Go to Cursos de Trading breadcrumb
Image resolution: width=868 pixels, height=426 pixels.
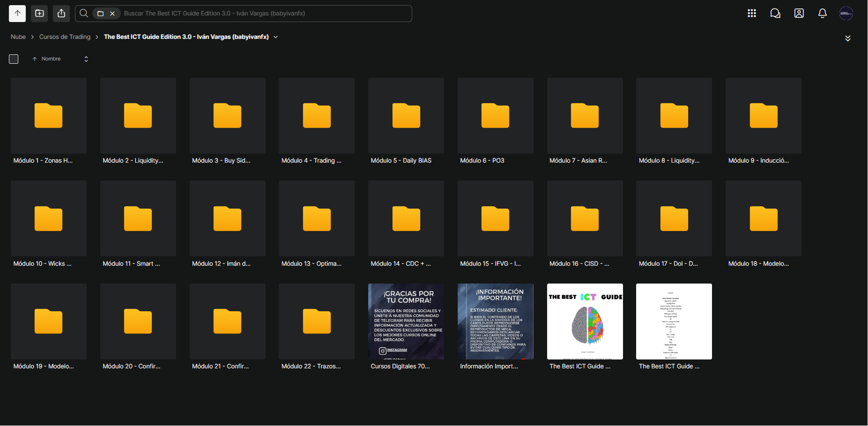(65, 37)
